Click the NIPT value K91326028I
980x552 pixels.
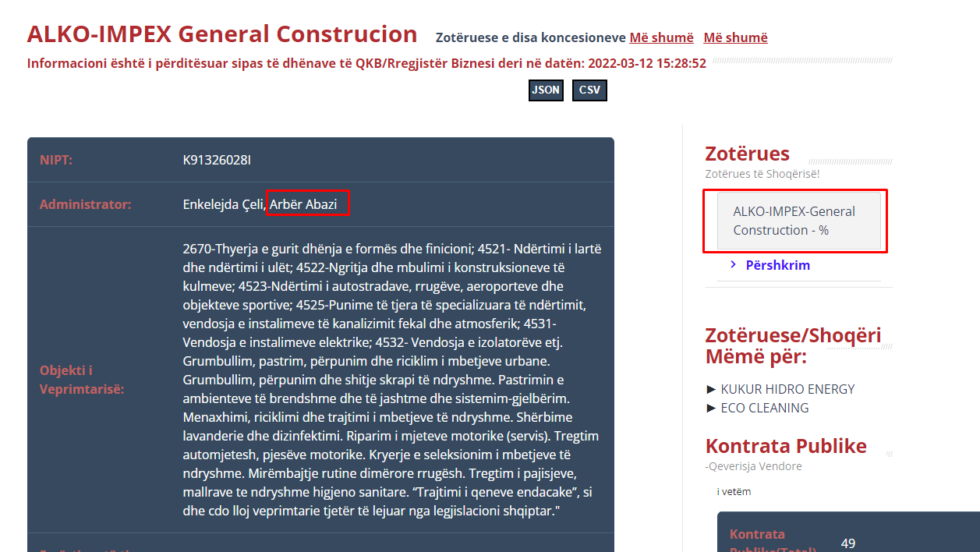(x=217, y=161)
